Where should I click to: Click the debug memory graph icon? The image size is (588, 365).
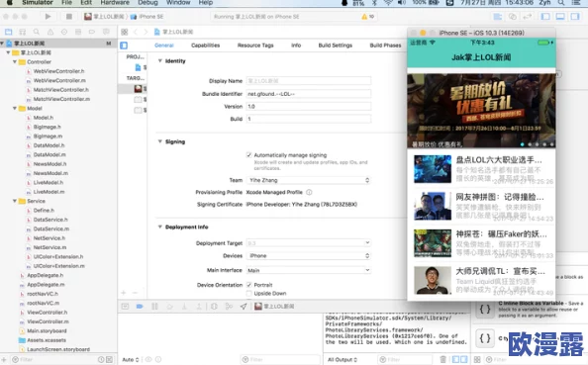229,307
